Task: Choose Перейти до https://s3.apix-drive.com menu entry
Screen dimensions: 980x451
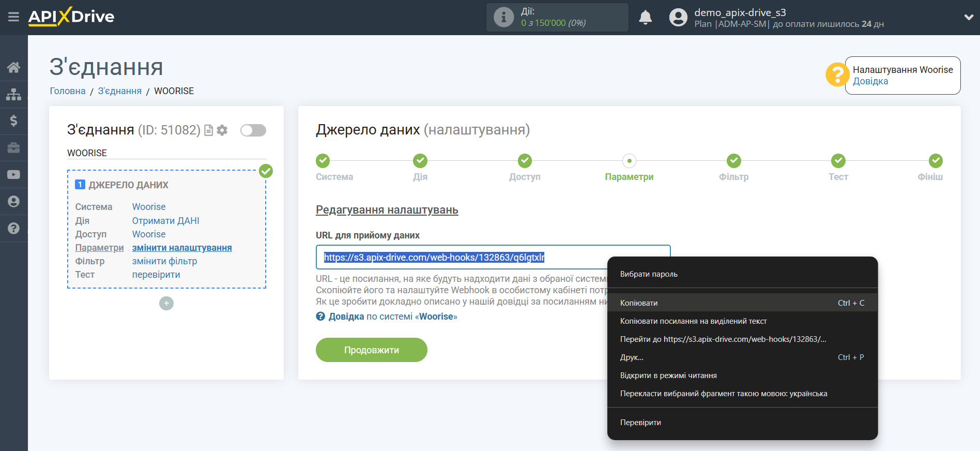Action: [742, 339]
